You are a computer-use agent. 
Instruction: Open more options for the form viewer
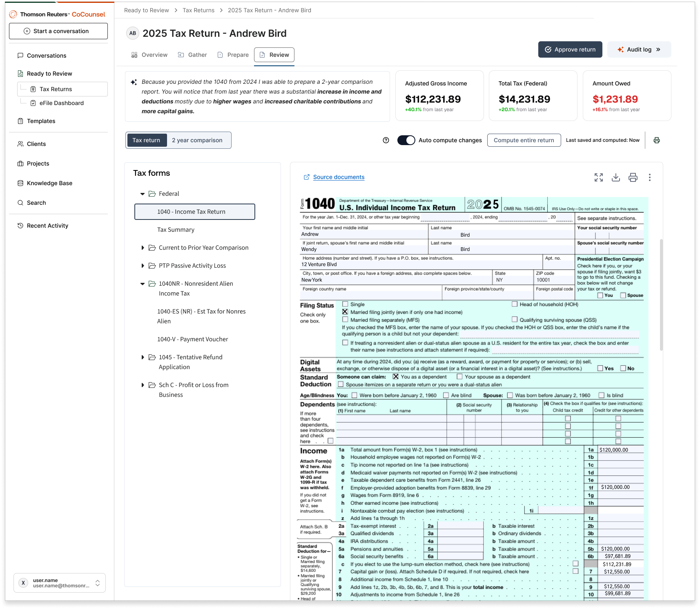pos(649,177)
